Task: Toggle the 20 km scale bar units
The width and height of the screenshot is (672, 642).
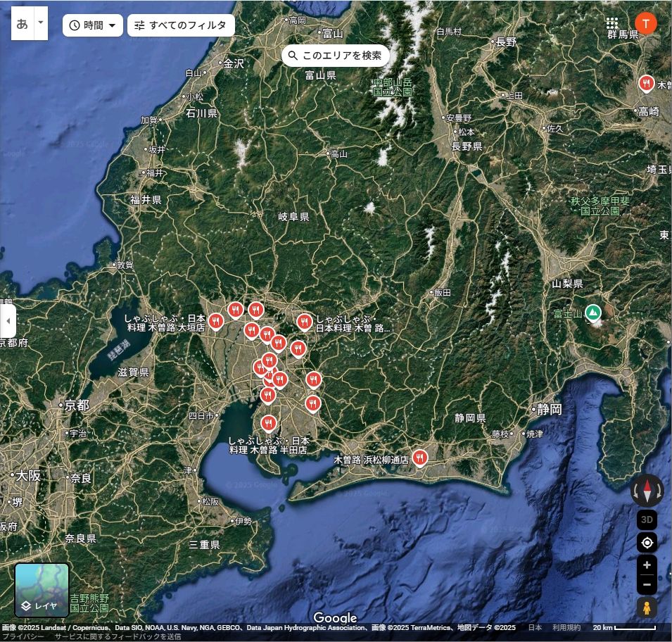Action: click(x=624, y=628)
